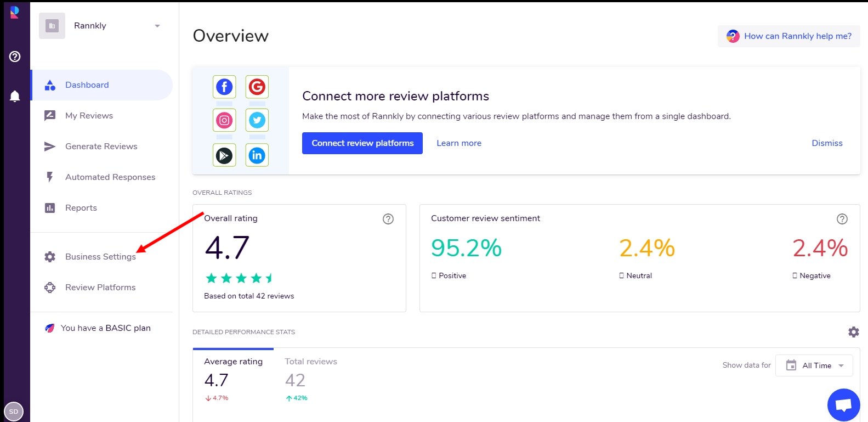Click OVERALL RATINGS section label
Screen dimensions: 868x422
(x=222, y=193)
